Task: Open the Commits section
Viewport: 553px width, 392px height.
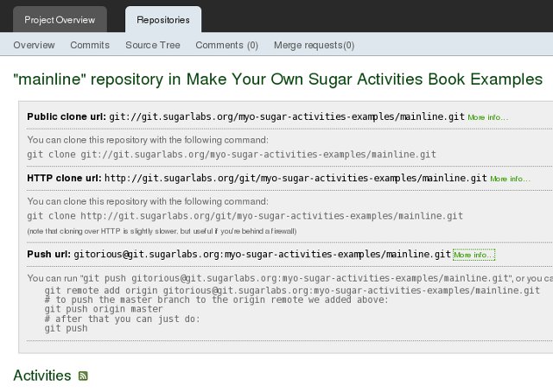Action: pos(90,45)
